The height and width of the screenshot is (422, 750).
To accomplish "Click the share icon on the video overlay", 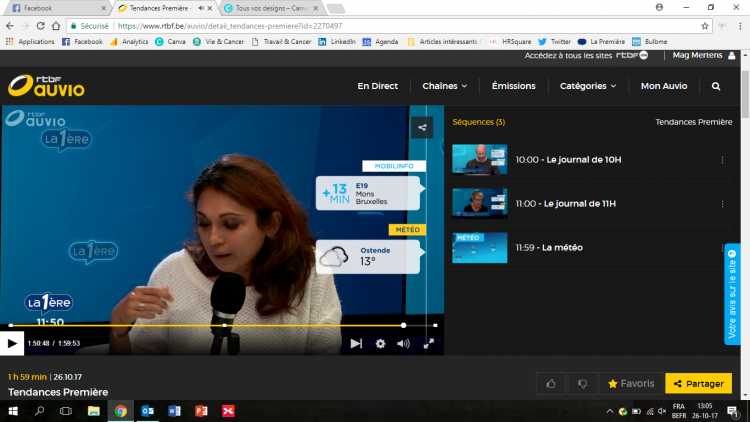I will click(422, 126).
